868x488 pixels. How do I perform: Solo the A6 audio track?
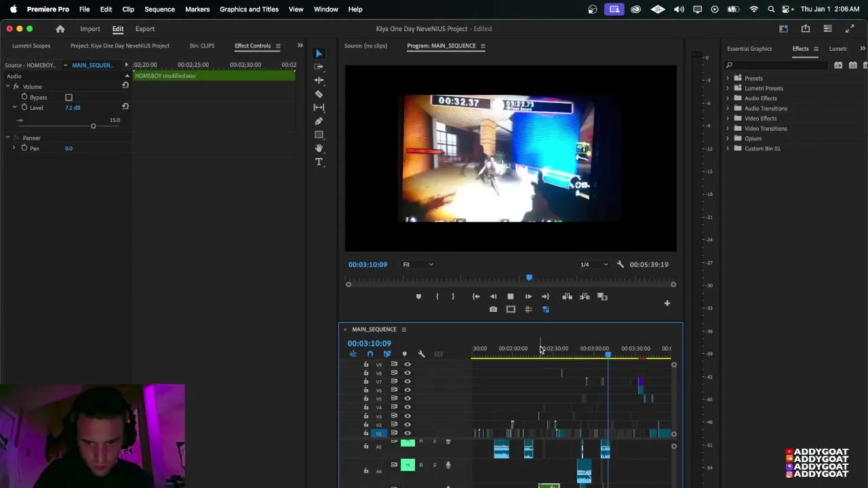coord(435,465)
